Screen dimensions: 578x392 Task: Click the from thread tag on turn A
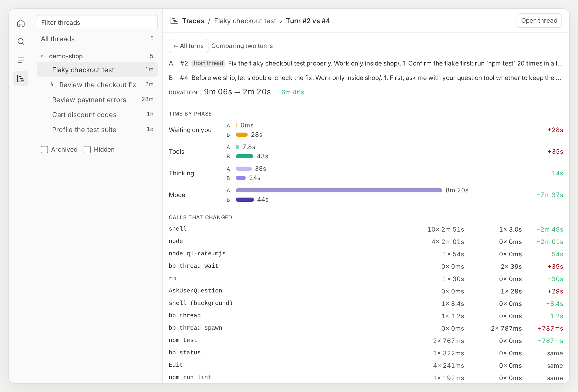tap(208, 63)
